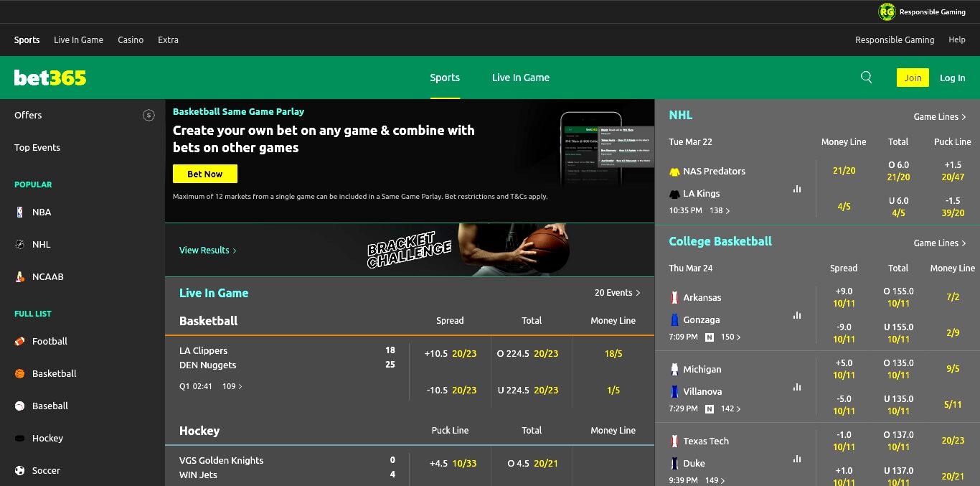Open stats chart icon for Michigan vs Villanova
Viewport: 980px width, 486px height.
[797, 387]
